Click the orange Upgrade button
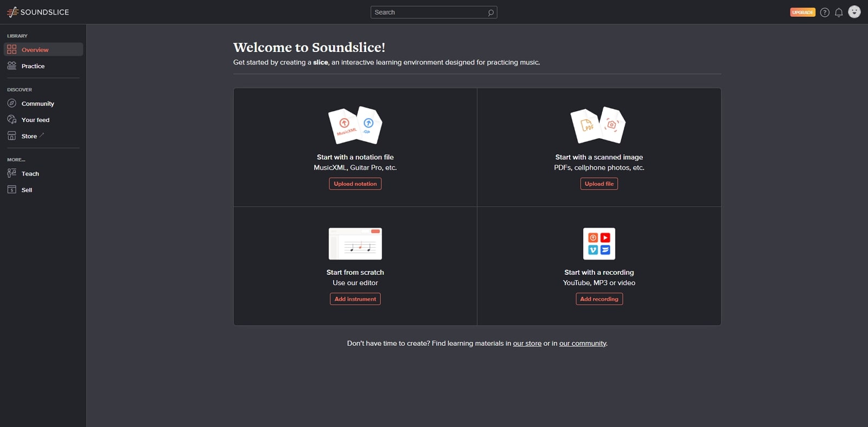 coord(802,12)
